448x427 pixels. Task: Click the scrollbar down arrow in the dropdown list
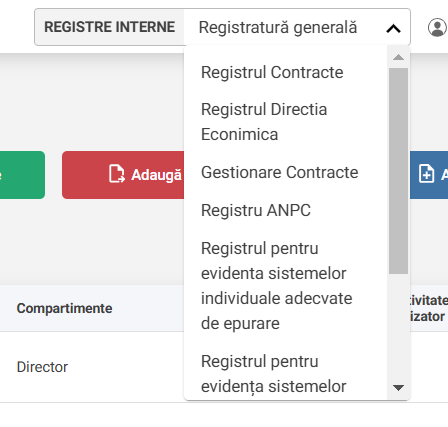coord(398,388)
